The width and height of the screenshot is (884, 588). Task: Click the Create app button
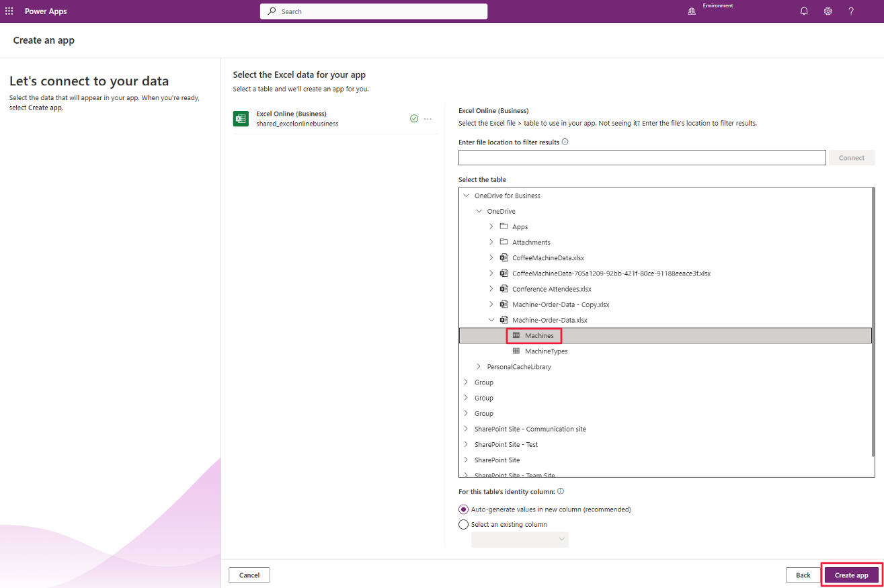pyautogui.click(x=851, y=575)
